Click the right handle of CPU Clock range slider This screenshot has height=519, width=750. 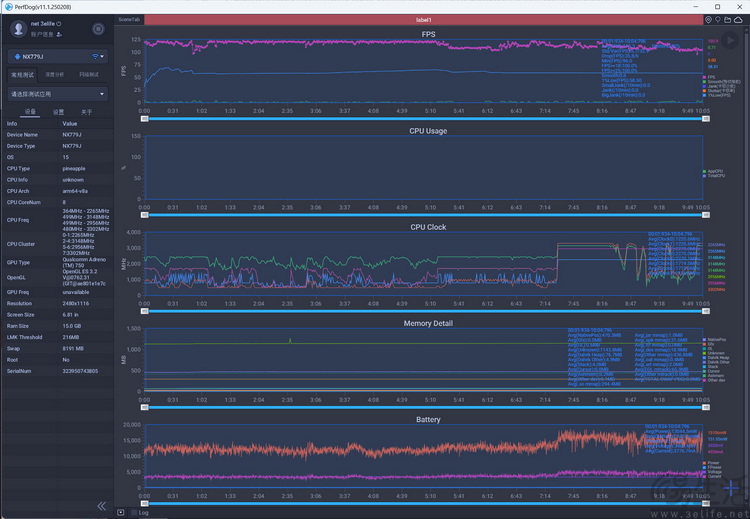click(x=706, y=311)
